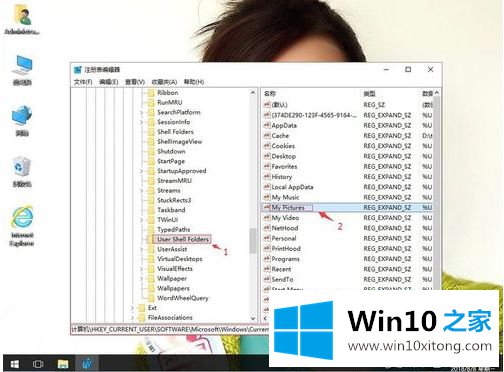Screen dimensions: 504x372
Task: Expand the SearchPlatform key
Action: 141,112
